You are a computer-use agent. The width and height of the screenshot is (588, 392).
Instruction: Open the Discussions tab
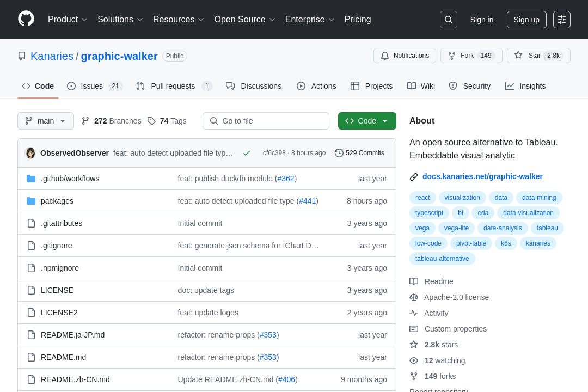point(254,86)
